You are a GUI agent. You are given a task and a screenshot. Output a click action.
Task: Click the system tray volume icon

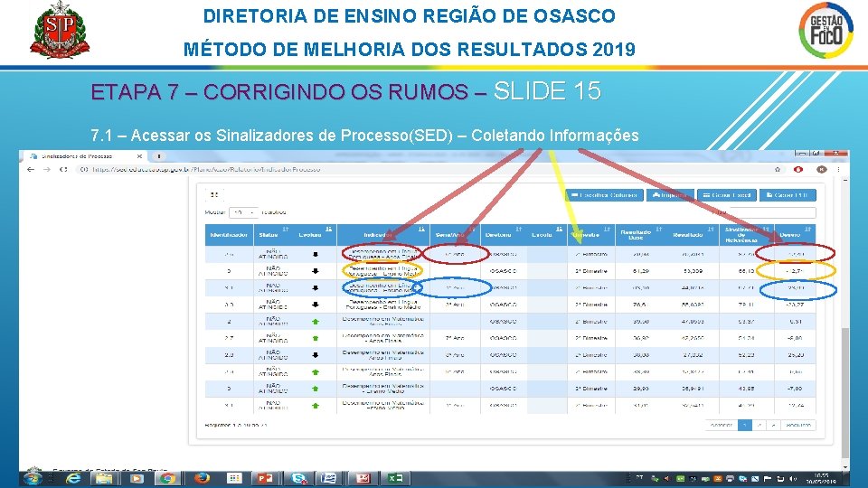pyautogui.click(x=792, y=479)
